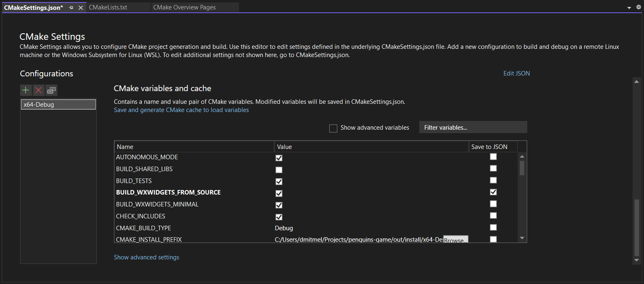The width and height of the screenshot is (644, 284).
Task: Click variables table scroll down arrow
Action: (522, 238)
